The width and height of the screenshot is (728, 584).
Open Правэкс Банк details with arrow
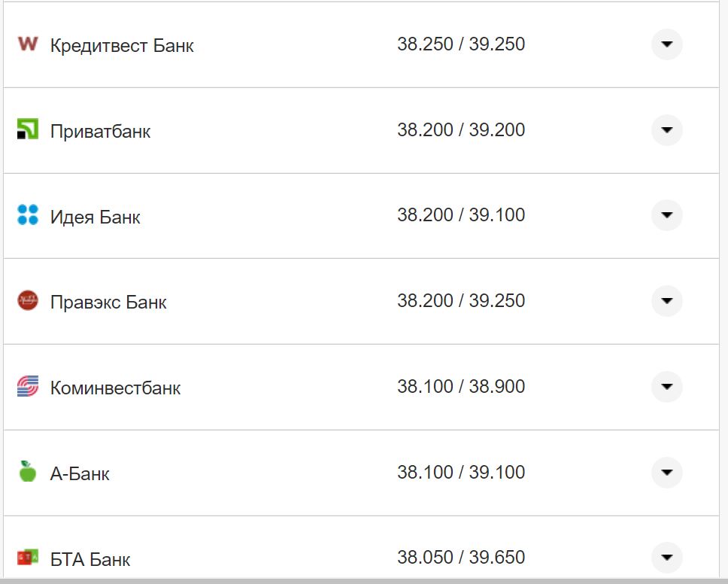[666, 301]
